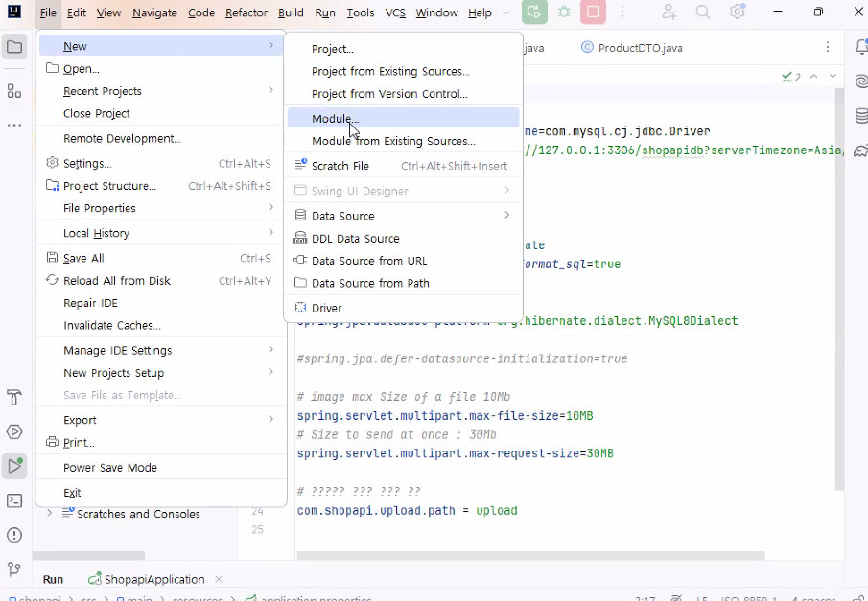Open the Code With Me icon
Image resolution: width=868 pixels, height=601 pixels.
point(669,12)
